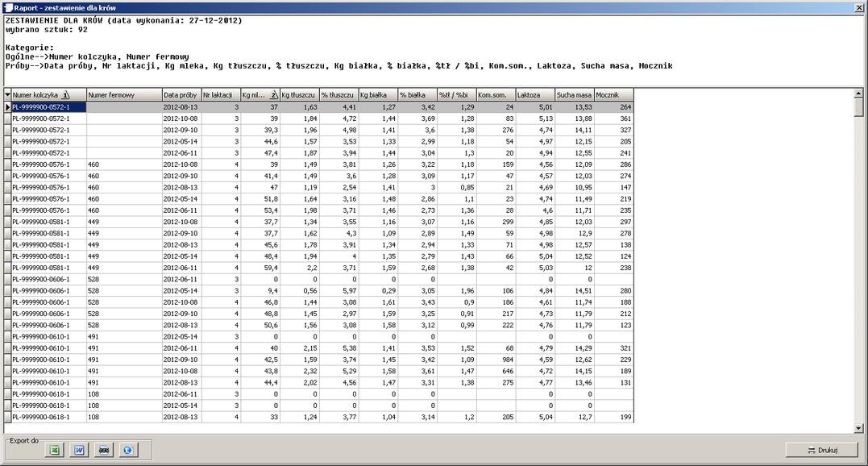
Task: Click the Mocznik column header
Action: [613, 95]
